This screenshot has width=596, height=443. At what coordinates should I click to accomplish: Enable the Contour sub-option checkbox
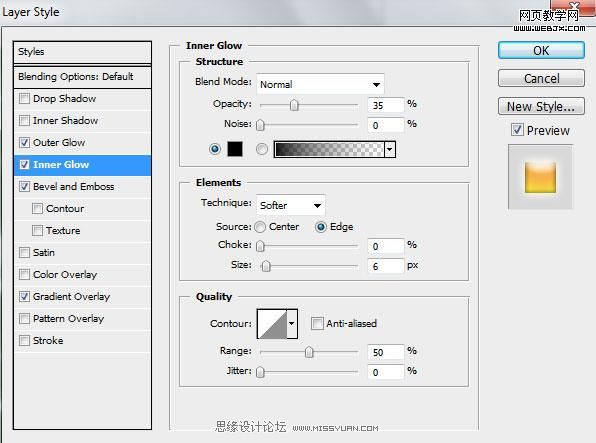pos(37,208)
